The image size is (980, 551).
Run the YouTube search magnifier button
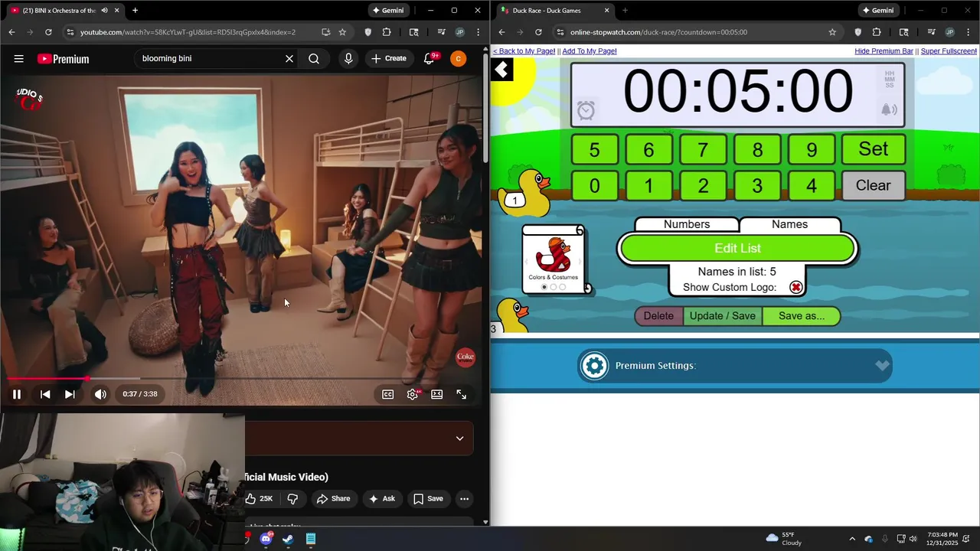(314, 59)
